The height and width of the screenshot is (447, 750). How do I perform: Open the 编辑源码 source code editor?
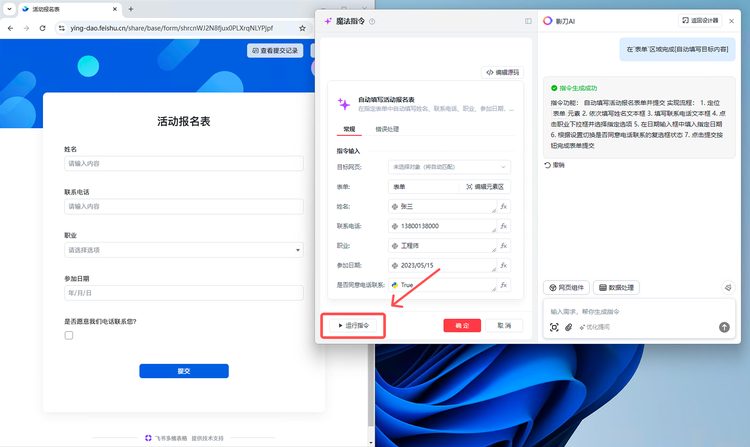tap(502, 72)
